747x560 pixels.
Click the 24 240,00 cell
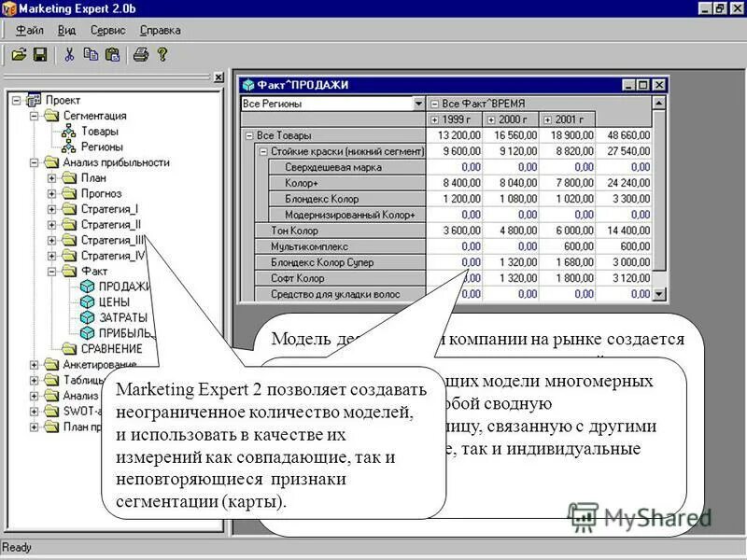click(624, 183)
